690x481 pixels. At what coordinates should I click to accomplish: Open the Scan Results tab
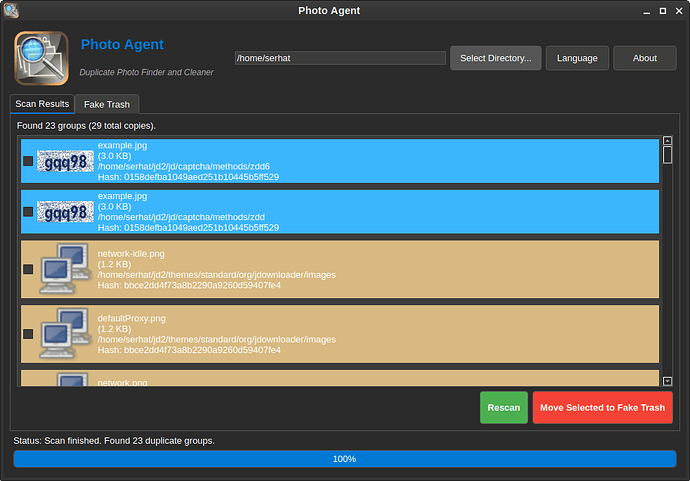pos(42,104)
